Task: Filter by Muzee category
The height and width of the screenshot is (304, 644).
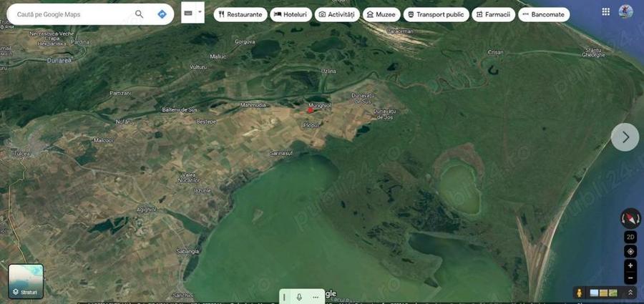Action: pyautogui.click(x=381, y=14)
